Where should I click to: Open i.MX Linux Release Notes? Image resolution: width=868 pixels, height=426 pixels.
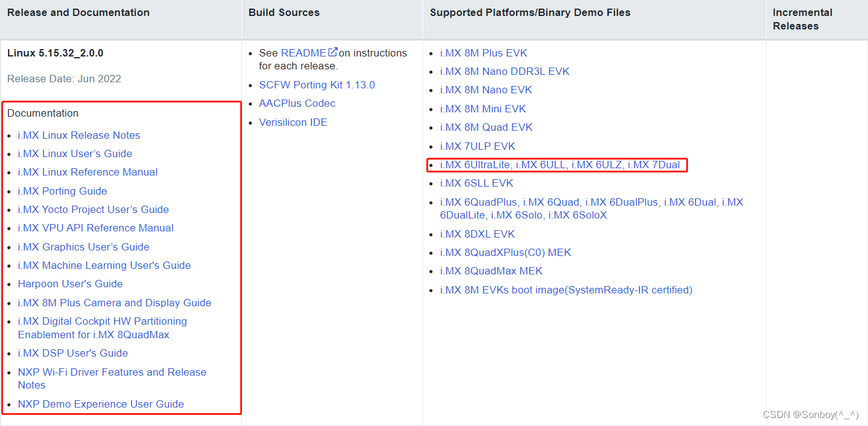pos(79,135)
